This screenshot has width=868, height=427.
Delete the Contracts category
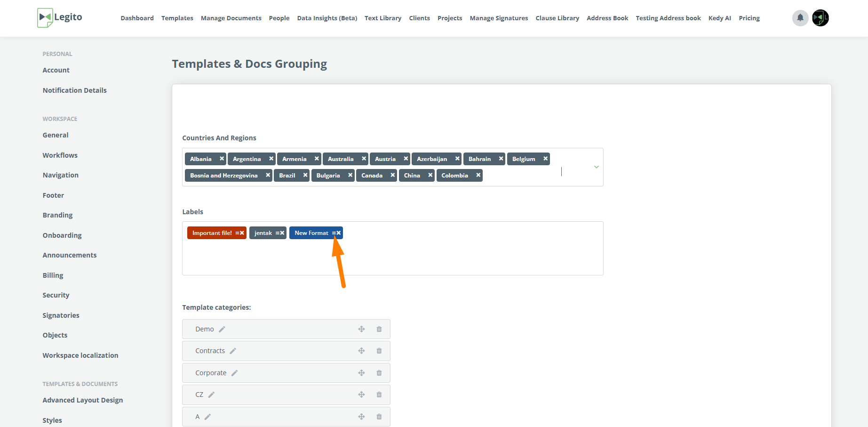pos(379,351)
